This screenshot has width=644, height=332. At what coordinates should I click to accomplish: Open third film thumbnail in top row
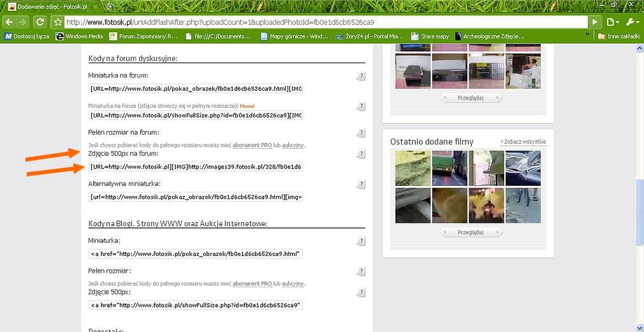coord(487,169)
